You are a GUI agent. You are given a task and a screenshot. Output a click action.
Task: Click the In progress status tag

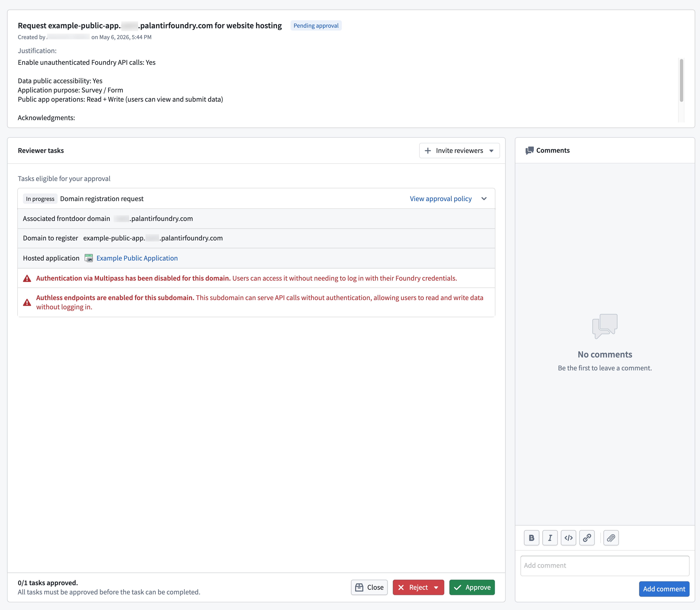[40, 199]
